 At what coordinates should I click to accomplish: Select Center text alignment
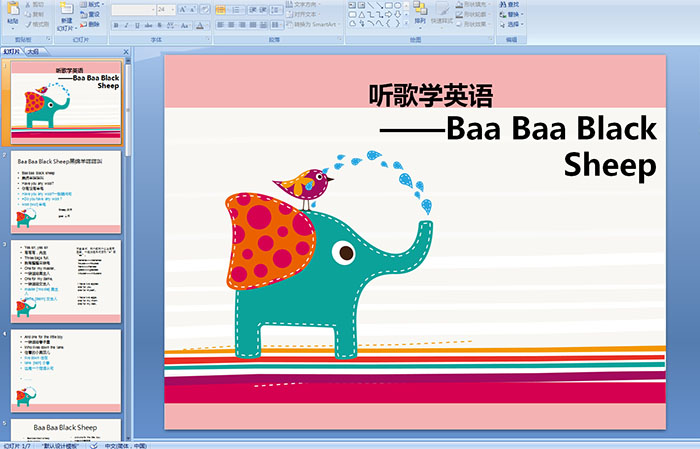point(231,25)
